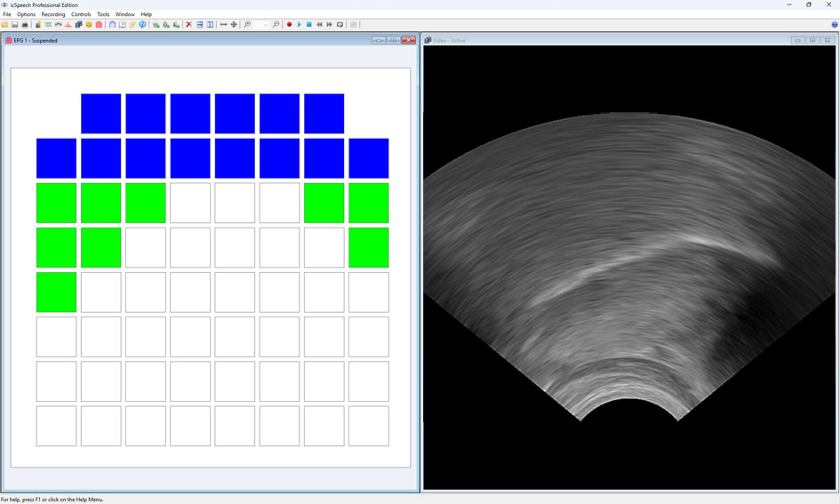This screenshot has width=840, height=504.
Task: Open the File menu
Action: [7, 14]
